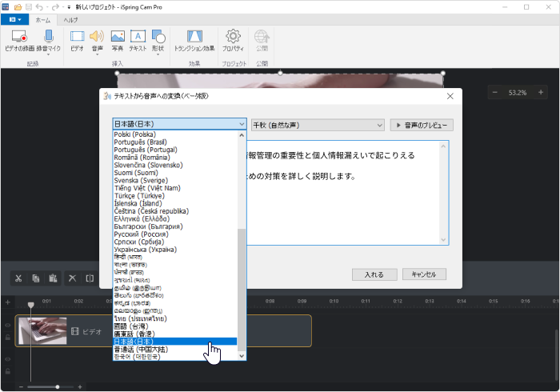Click the language list scrollbar thumb
Image resolution: width=560 pixels, height=392 pixels.
(242, 290)
